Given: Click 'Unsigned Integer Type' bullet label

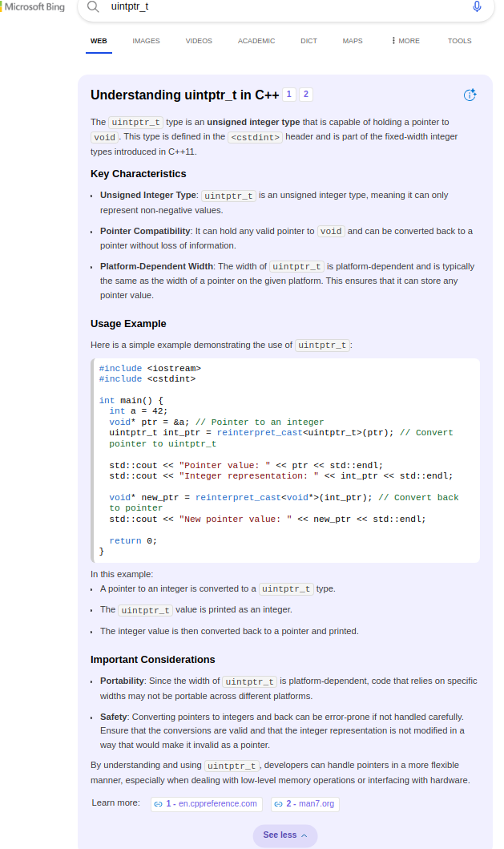Looking at the screenshot, I should point(148,195).
